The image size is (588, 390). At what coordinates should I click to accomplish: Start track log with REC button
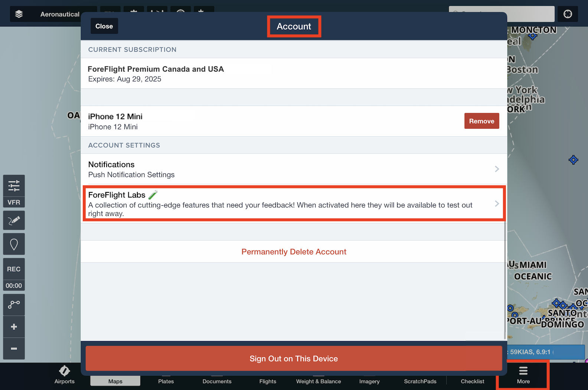coord(14,269)
